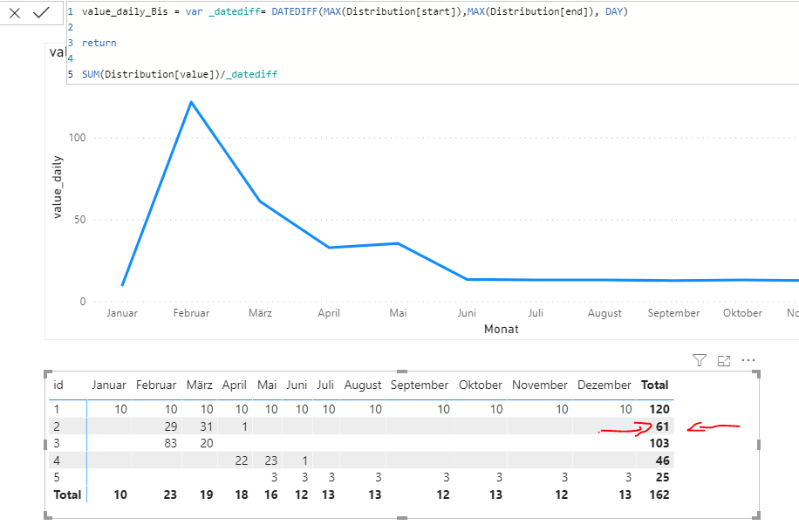The height and width of the screenshot is (532, 799).
Task: Click value 29 in row 2 Februar
Action: [x=171, y=426]
